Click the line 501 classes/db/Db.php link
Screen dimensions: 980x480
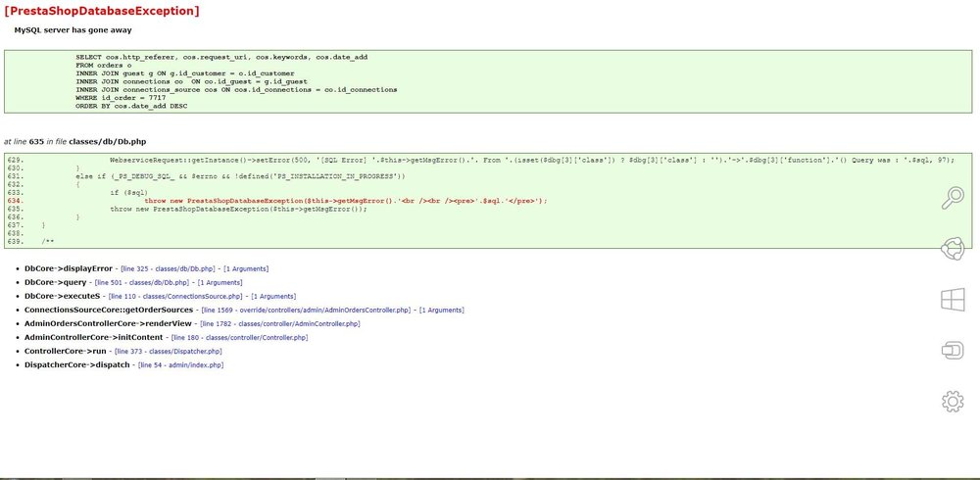point(141,282)
